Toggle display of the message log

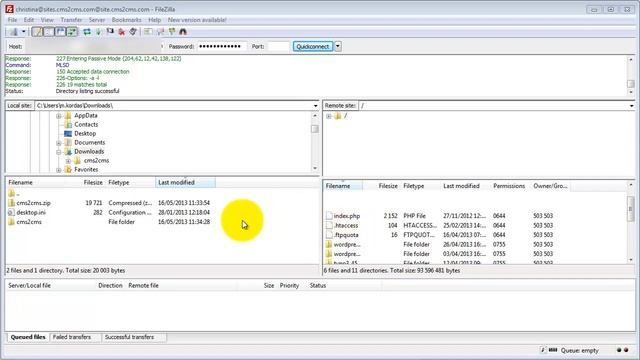click(37, 32)
